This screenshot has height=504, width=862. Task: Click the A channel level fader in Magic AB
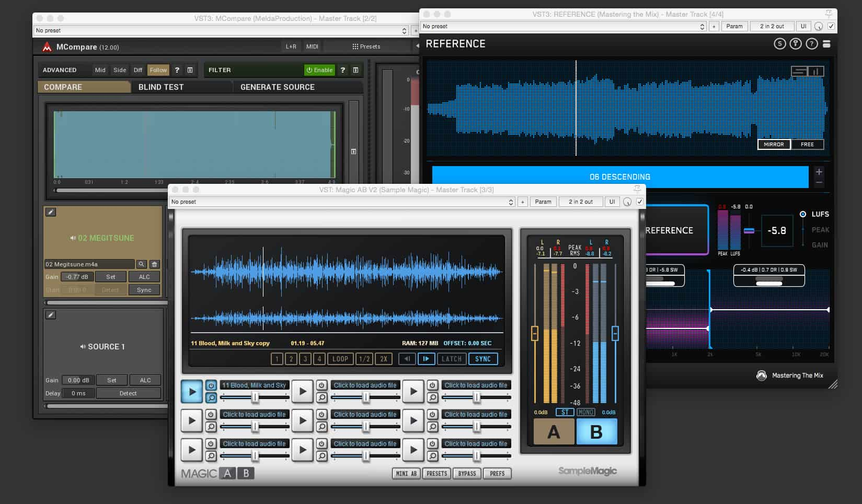click(534, 333)
